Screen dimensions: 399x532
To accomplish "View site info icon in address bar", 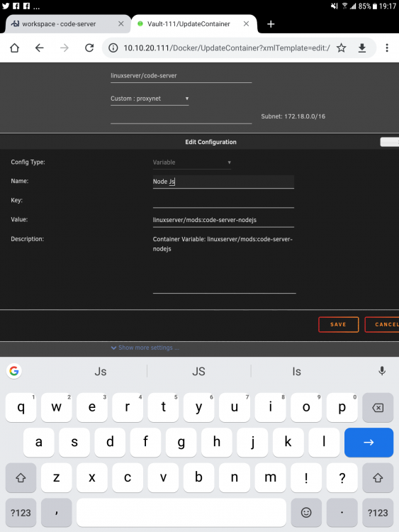I will [x=113, y=48].
